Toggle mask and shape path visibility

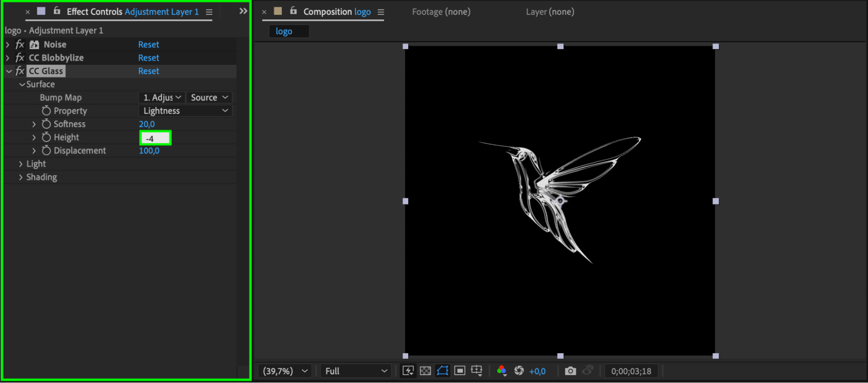tap(442, 371)
